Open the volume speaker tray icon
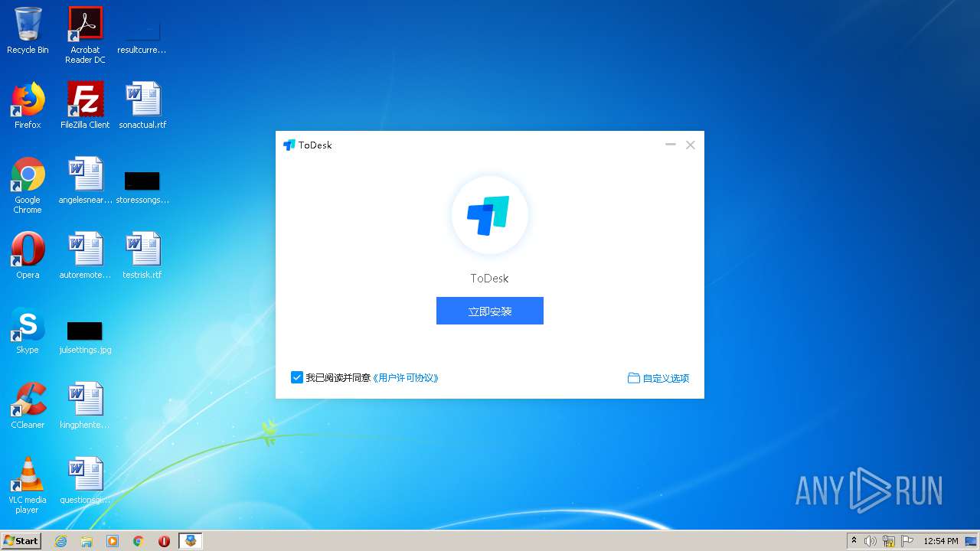Image resolution: width=980 pixels, height=551 pixels. point(871,541)
